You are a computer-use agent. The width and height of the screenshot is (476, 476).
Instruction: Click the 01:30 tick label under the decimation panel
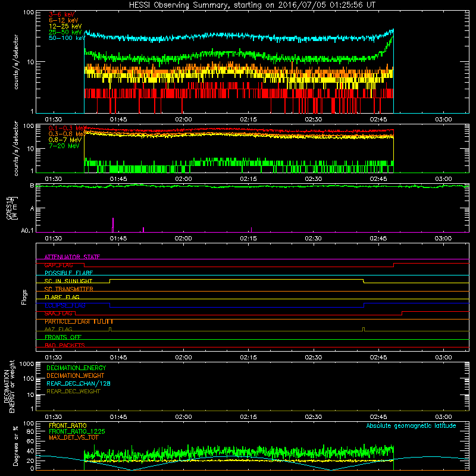coord(54,417)
